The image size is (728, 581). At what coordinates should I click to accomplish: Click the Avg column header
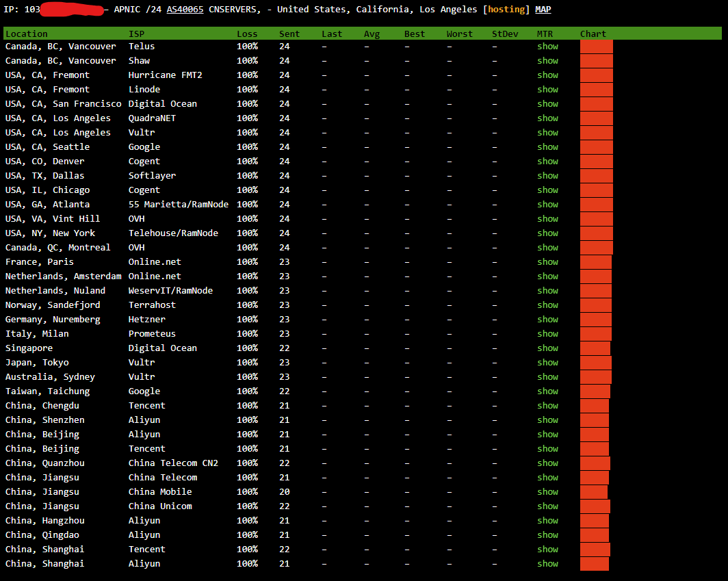click(372, 34)
